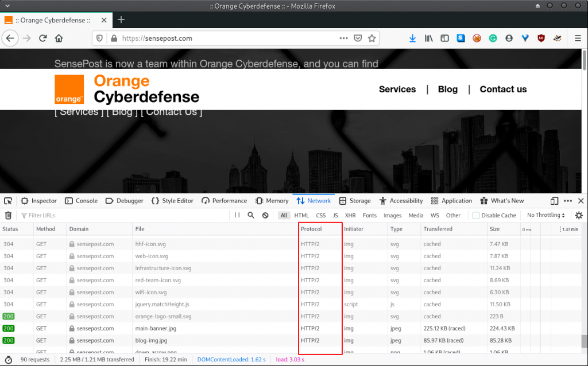
Task: Click the Services link in header
Action: [397, 89]
